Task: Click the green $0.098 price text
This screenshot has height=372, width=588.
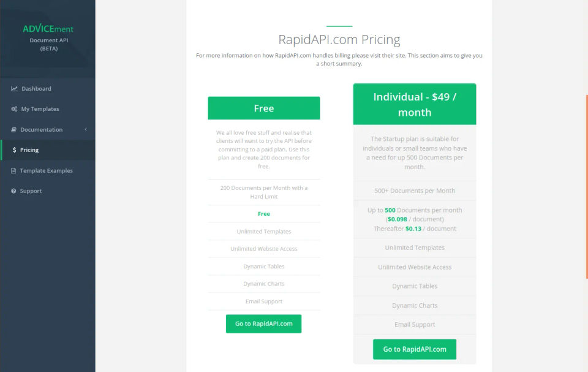Action: tap(398, 219)
